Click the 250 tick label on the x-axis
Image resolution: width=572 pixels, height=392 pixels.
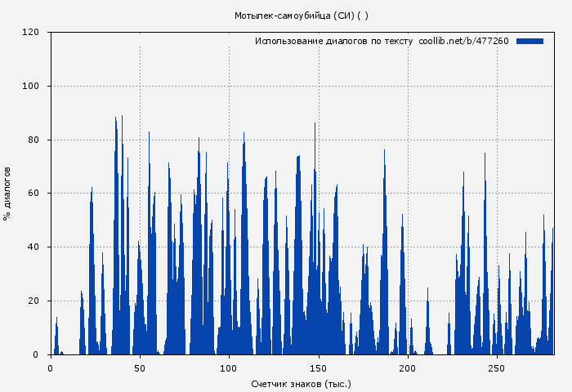(x=496, y=368)
